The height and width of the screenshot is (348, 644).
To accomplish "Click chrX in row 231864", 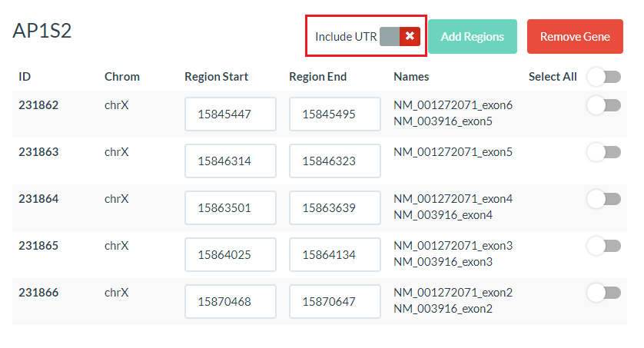I will [x=117, y=199].
